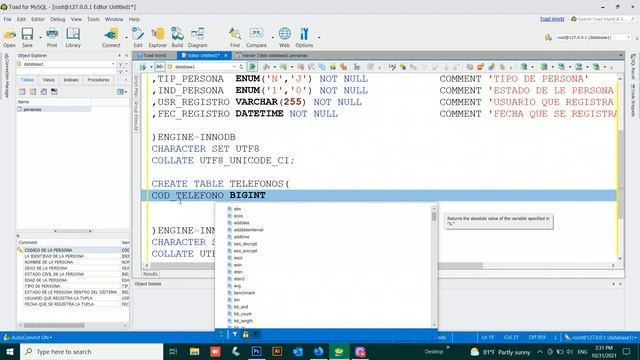The width and height of the screenshot is (640, 360).
Task: Open File Explorer from the taskbar
Action: [x=194, y=351]
